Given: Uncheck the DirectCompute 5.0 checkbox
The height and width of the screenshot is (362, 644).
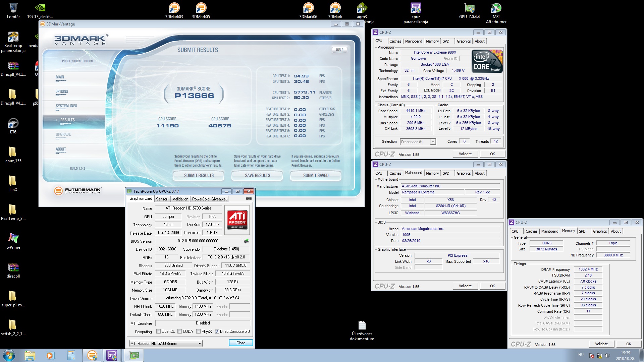Looking at the screenshot, I should point(217,331).
